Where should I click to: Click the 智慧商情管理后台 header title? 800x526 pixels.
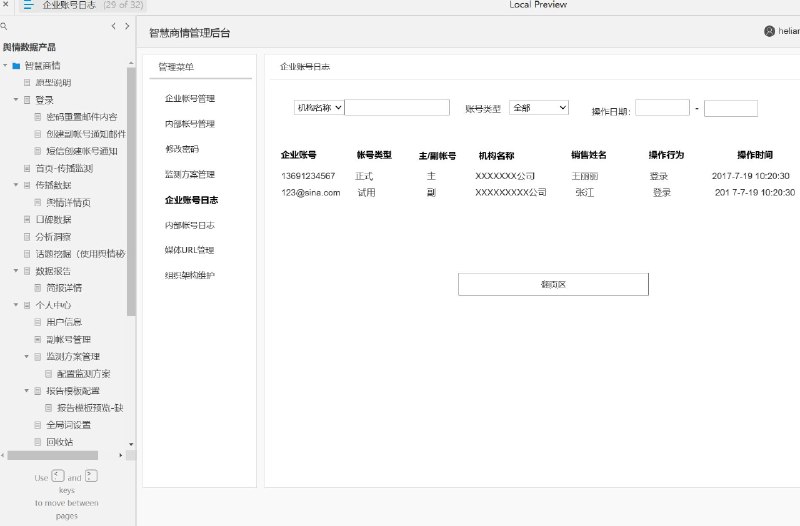pyautogui.click(x=190, y=33)
